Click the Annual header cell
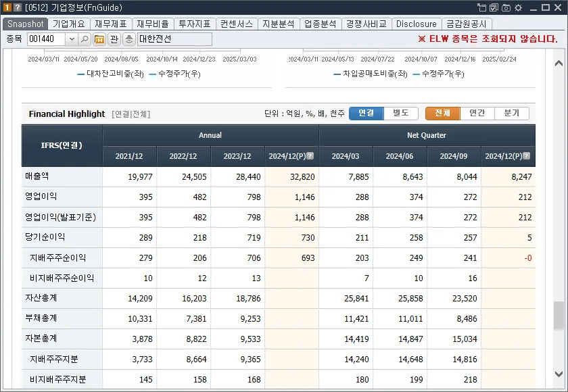568x392 pixels. 210,135
